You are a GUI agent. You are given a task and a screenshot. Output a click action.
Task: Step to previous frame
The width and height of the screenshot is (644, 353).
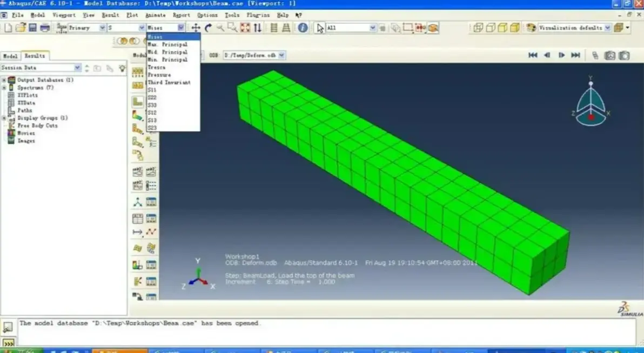pyautogui.click(x=547, y=55)
